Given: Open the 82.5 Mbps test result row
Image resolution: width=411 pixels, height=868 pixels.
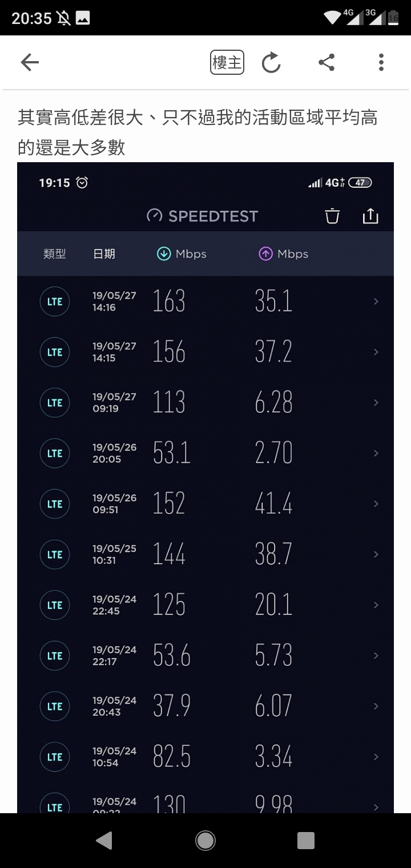Looking at the screenshot, I should coord(205,757).
